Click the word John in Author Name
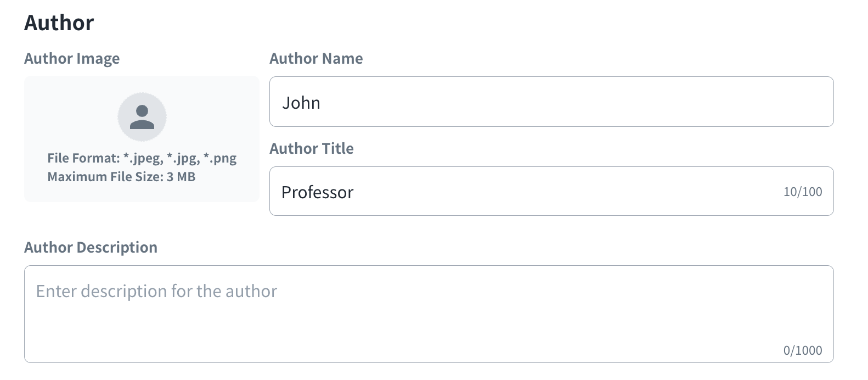 pyautogui.click(x=301, y=103)
